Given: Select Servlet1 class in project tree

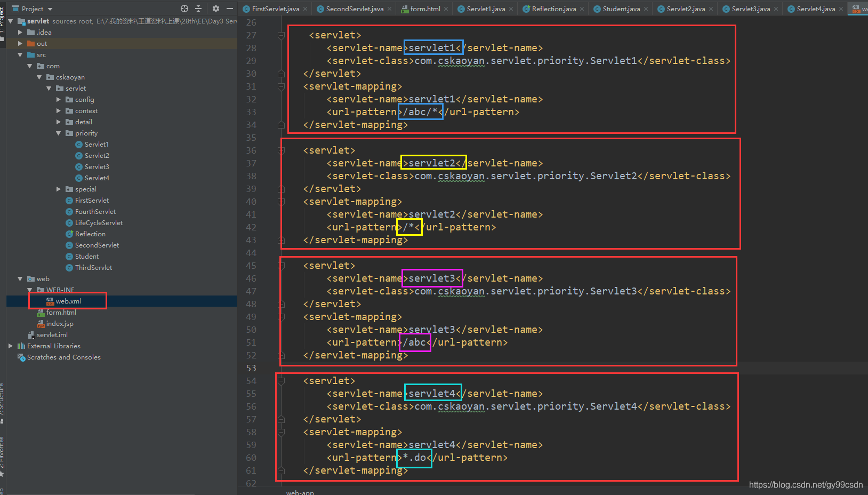Looking at the screenshot, I should 97,145.
